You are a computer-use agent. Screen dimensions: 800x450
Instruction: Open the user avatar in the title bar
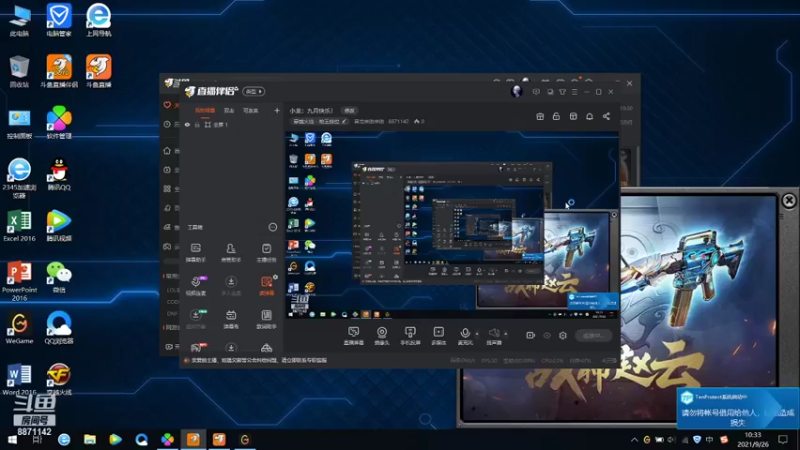516,91
